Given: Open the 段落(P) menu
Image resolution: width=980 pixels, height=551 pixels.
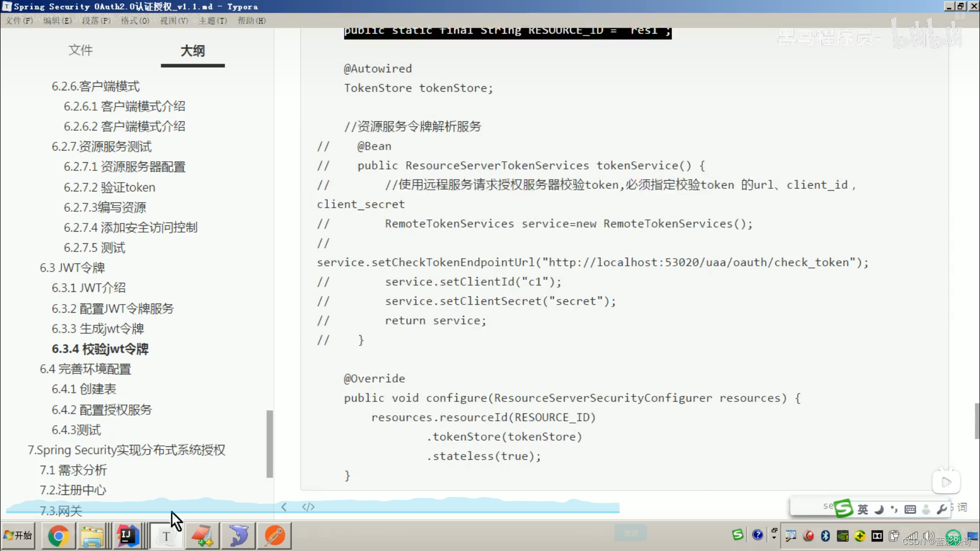Looking at the screenshot, I should click(96, 20).
